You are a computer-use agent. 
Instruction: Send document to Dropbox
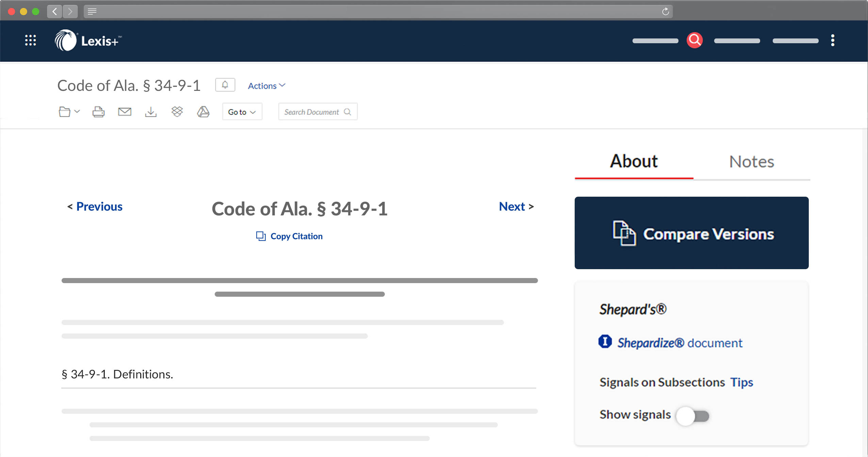(177, 111)
